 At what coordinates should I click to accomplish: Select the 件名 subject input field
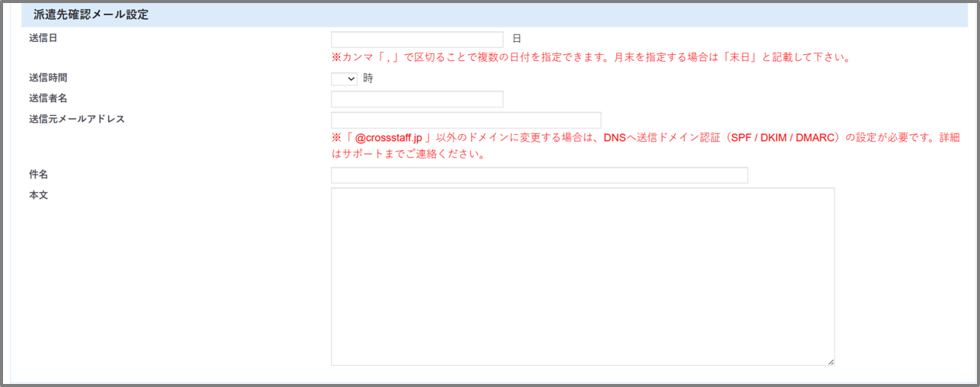coord(539,175)
